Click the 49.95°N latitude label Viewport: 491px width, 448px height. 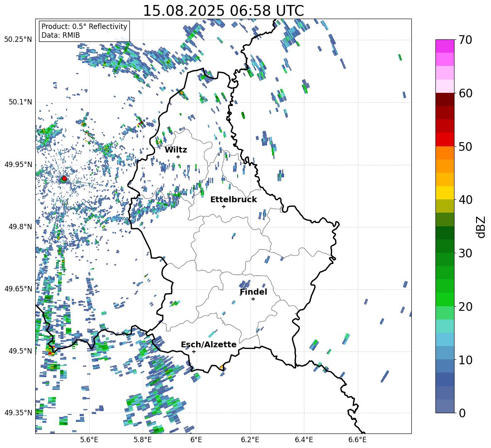coord(18,165)
